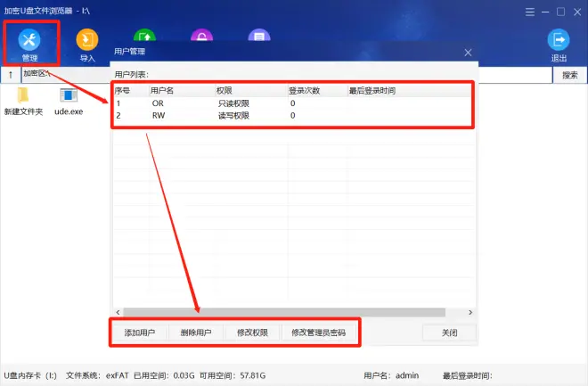This screenshot has width=588, height=386.
Task: Click the blue-purple list icon behind the dialog
Action: pos(259,36)
